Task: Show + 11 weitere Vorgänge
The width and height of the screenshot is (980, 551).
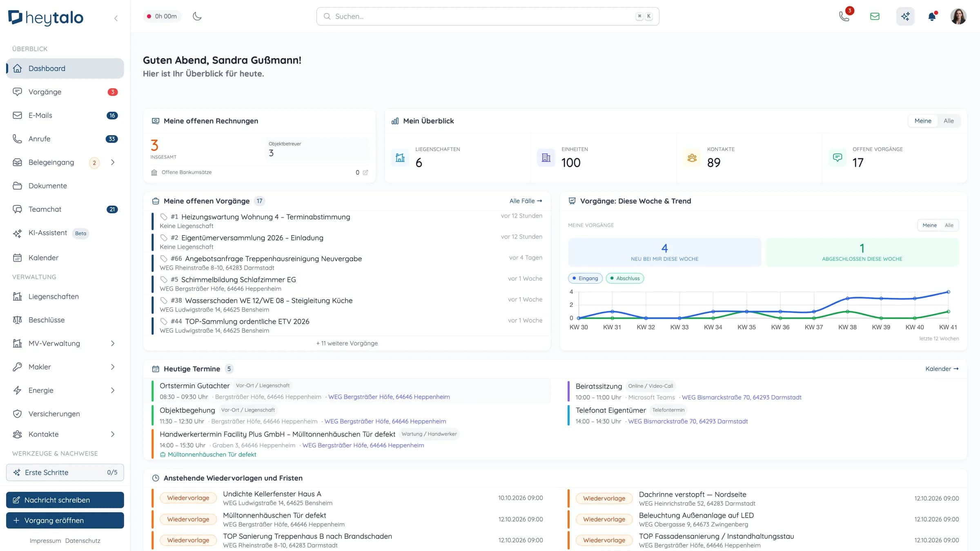Action: click(347, 343)
